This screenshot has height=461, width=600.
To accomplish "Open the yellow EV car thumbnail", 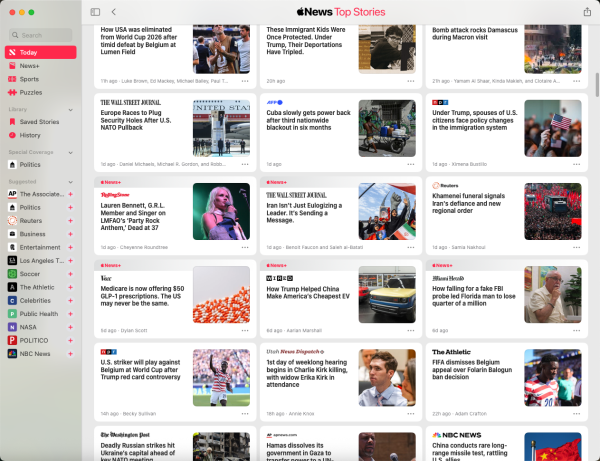I will coord(387,295).
